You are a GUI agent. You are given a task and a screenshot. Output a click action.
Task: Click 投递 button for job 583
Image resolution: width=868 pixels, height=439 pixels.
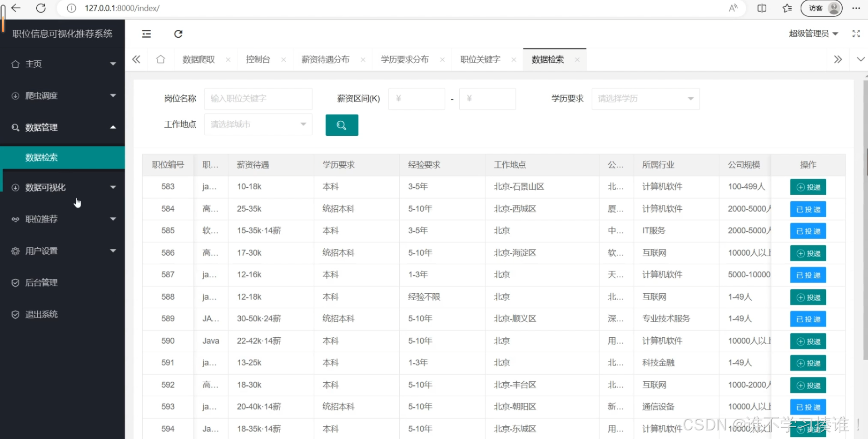(808, 187)
